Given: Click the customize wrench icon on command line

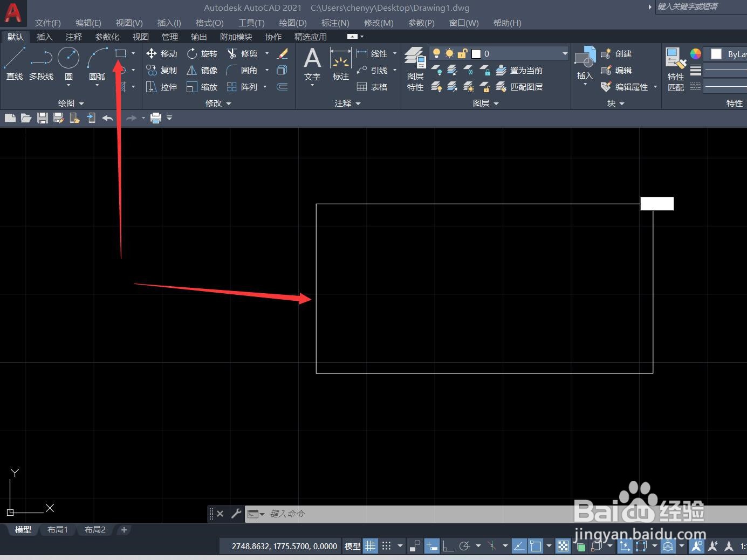Looking at the screenshot, I should click(236, 514).
